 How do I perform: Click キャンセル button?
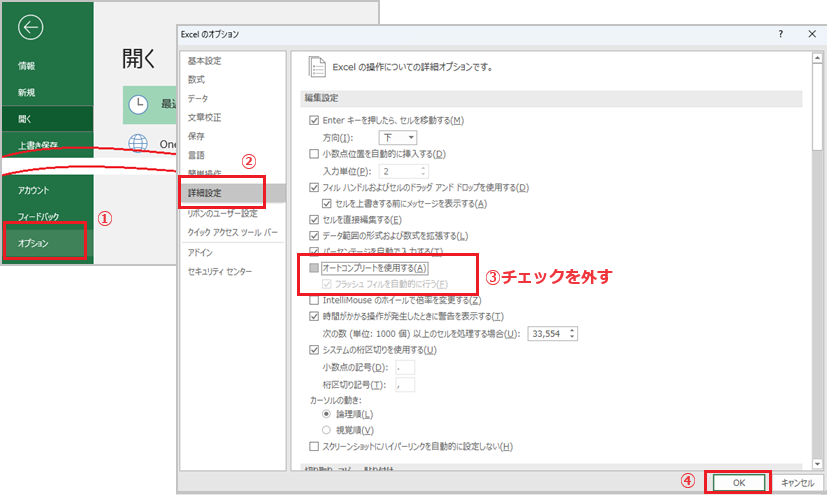[x=797, y=483]
